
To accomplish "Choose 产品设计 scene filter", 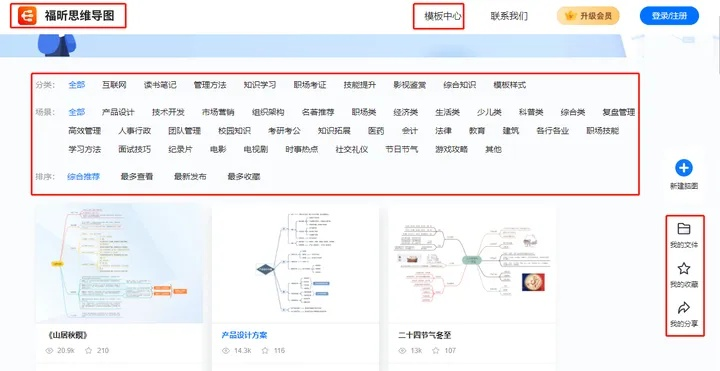I will coord(118,112).
